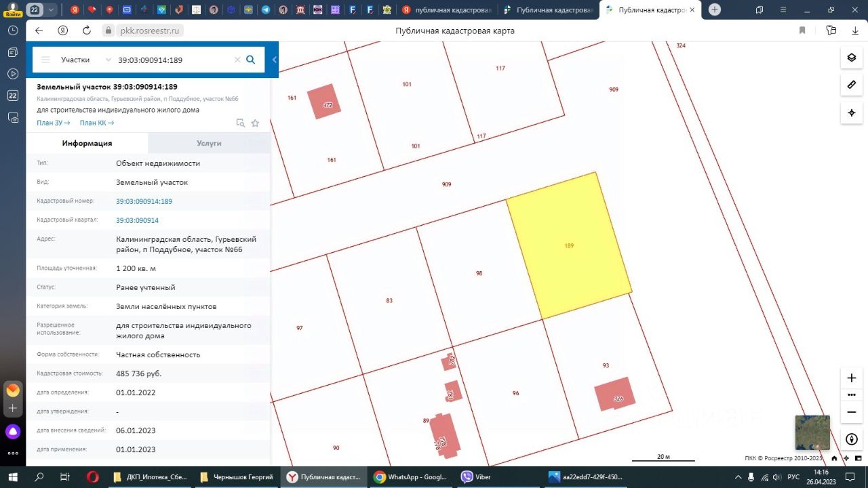Toggle the satellite basemap thumbnail

(x=812, y=432)
